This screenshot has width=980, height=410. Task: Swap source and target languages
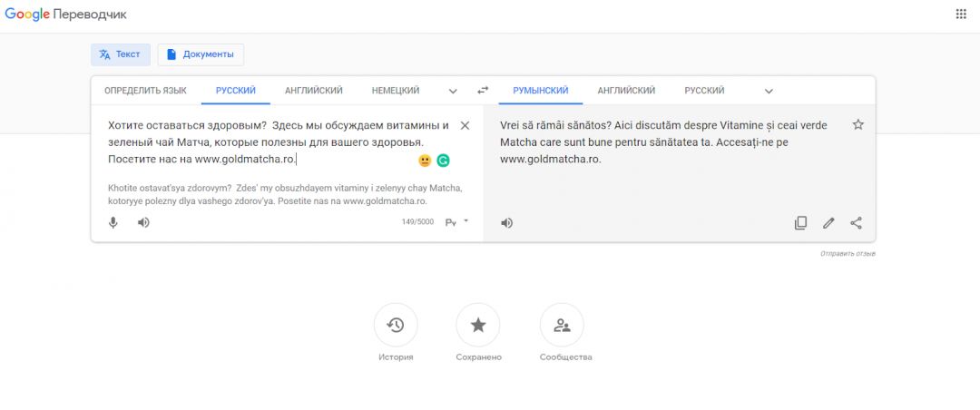tap(483, 91)
